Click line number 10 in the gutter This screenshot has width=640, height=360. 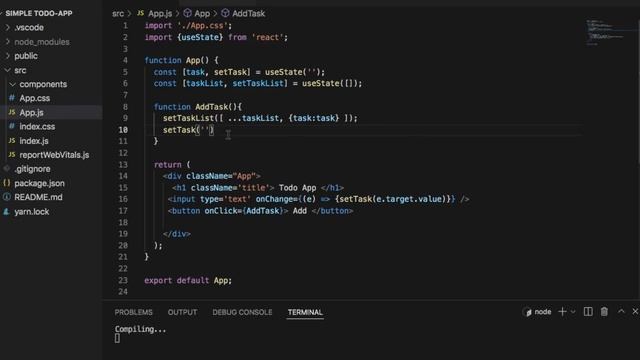pos(123,130)
